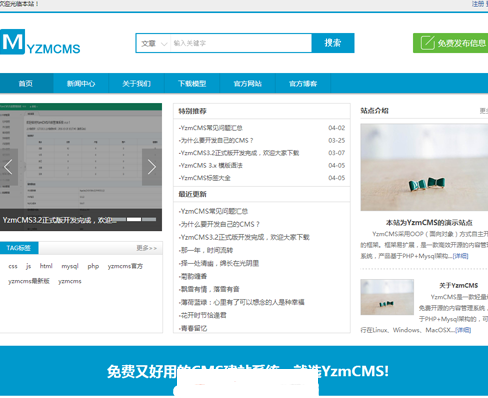Click the 免费又好用 YzmCMS banner
This screenshot has width=488, height=398.
click(244, 371)
